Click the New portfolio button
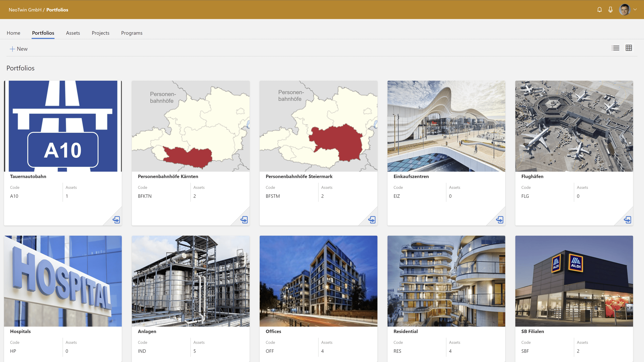 point(19,49)
